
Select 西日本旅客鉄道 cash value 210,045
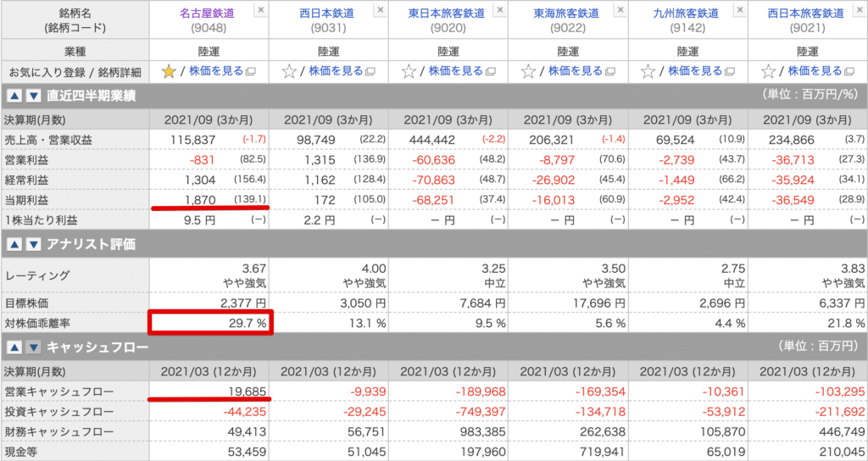tap(843, 453)
